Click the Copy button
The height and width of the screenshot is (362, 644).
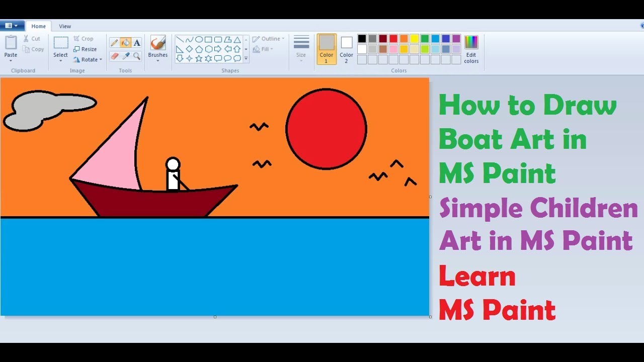click(x=34, y=49)
